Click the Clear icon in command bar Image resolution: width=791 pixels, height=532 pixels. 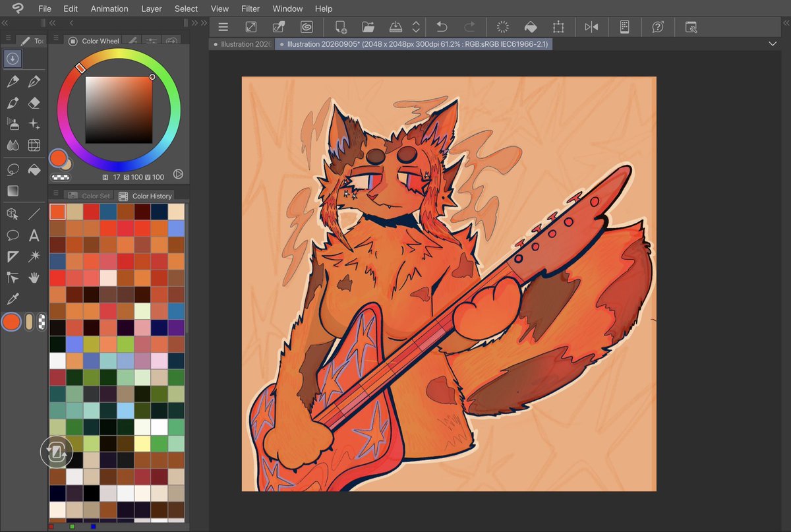pos(502,27)
